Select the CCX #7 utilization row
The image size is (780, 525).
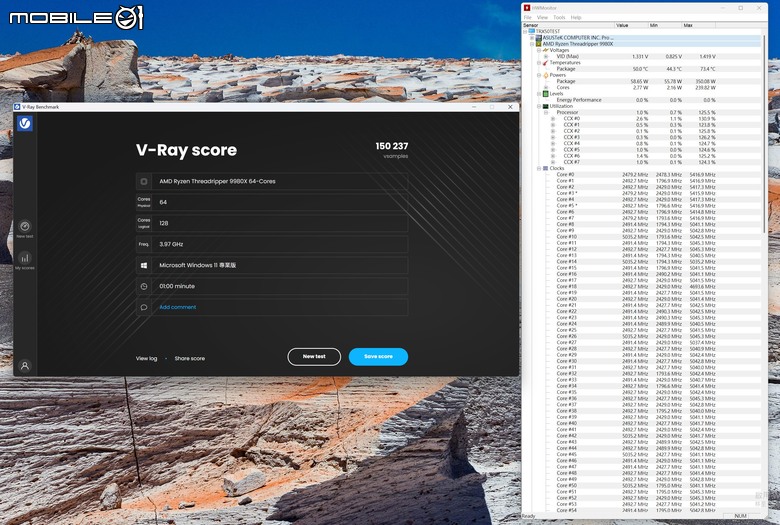tap(642, 162)
